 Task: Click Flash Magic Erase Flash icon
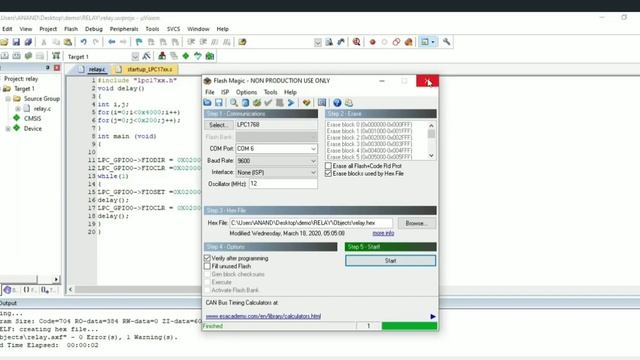coord(245,103)
